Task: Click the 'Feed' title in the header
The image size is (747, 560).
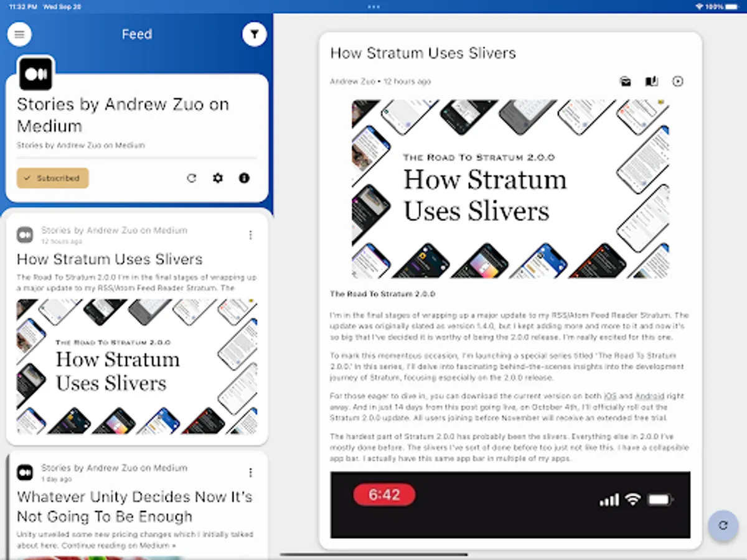Action: 137,34
